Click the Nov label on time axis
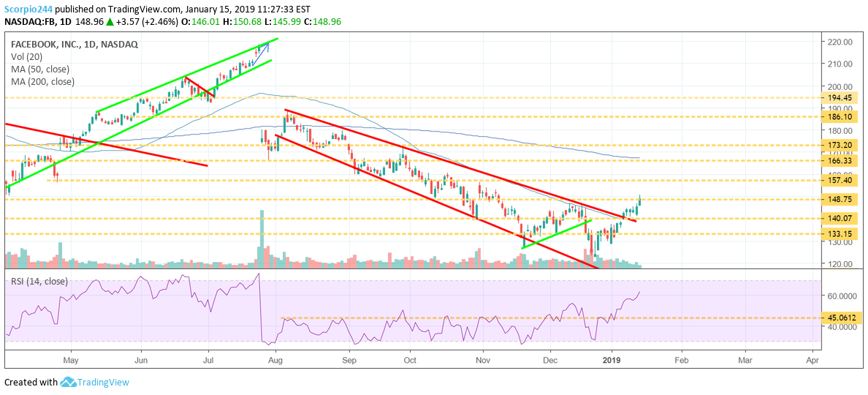The width and height of the screenshot is (868, 395). click(483, 359)
